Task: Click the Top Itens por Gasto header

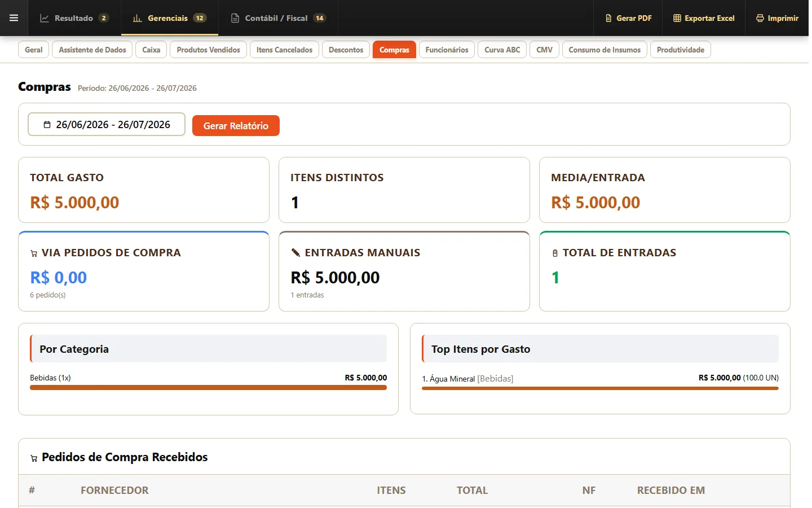Action: pos(600,349)
